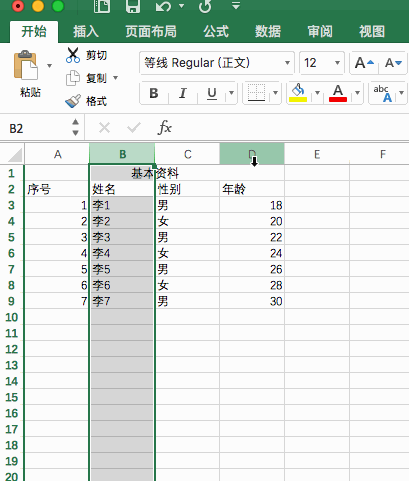This screenshot has height=481, width=409.
Task: Click the Format painter brush icon
Action: click(73, 101)
